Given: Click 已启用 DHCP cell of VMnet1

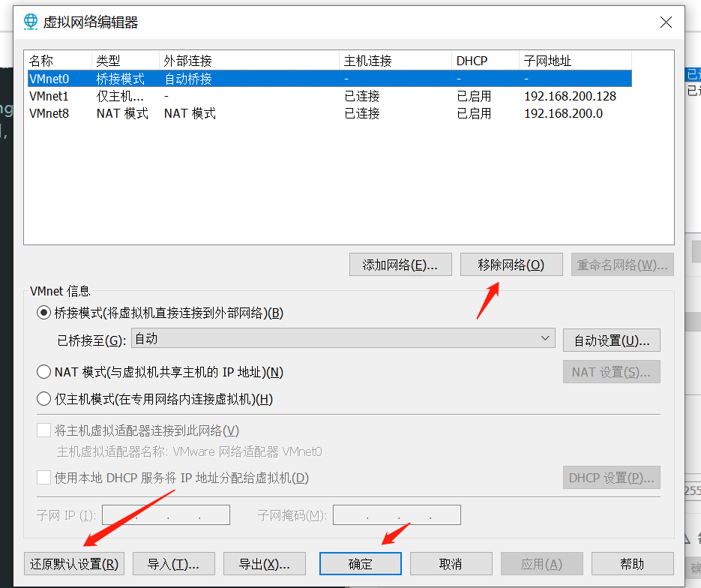Looking at the screenshot, I should pos(474,96).
